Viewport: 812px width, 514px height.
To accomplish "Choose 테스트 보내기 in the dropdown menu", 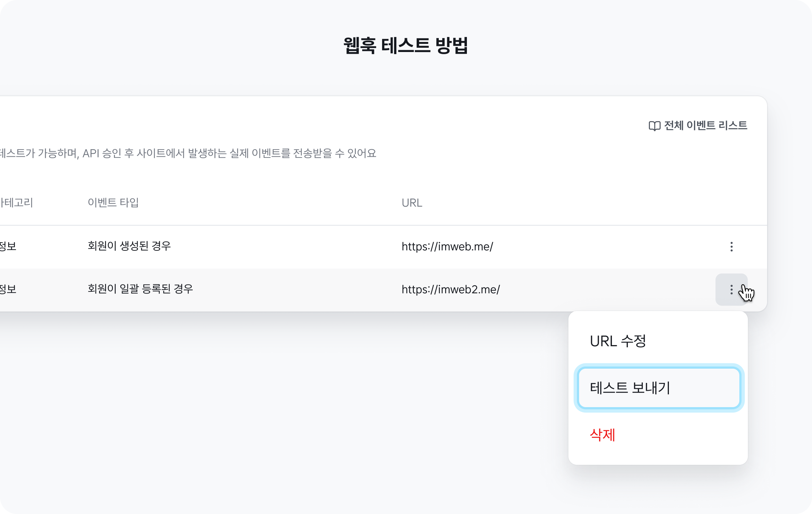I will pyautogui.click(x=659, y=388).
